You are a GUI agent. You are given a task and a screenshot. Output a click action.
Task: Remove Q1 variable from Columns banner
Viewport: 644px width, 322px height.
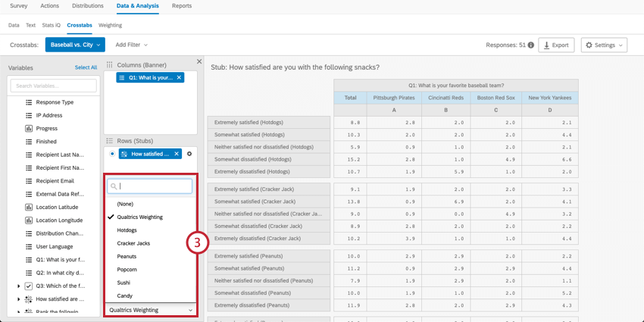coord(179,77)
